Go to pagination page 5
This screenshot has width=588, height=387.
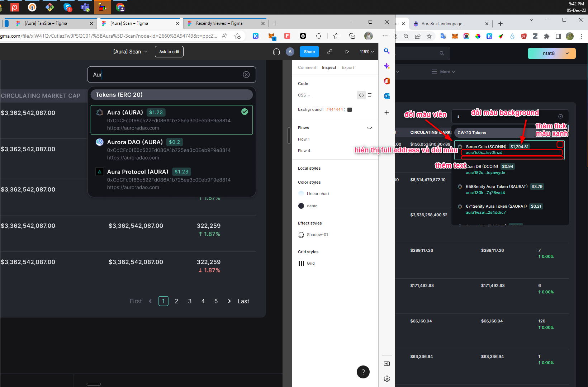tap(216, 301)
